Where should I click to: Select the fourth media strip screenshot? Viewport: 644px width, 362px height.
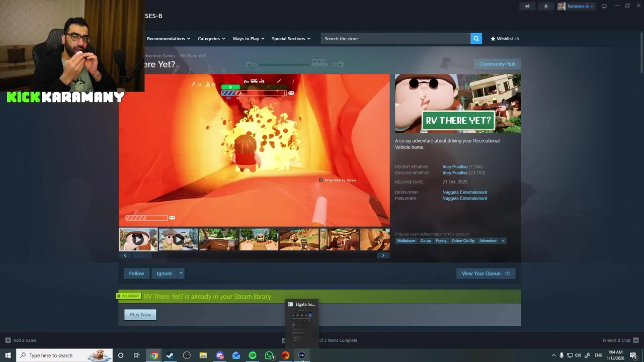(259, 239)
